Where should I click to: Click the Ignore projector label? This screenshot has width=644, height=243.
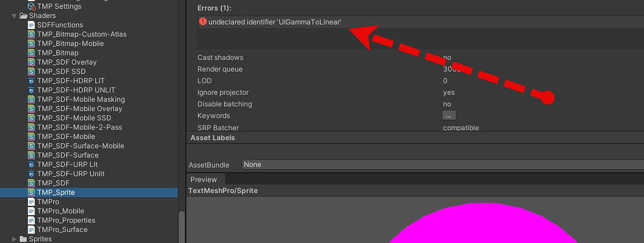point(223,93)
